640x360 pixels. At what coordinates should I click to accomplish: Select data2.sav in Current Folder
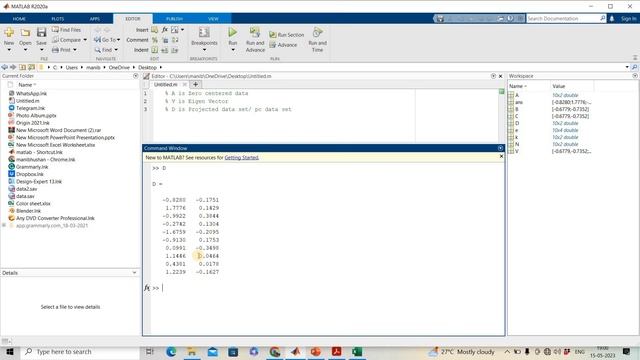coord(26,189)
